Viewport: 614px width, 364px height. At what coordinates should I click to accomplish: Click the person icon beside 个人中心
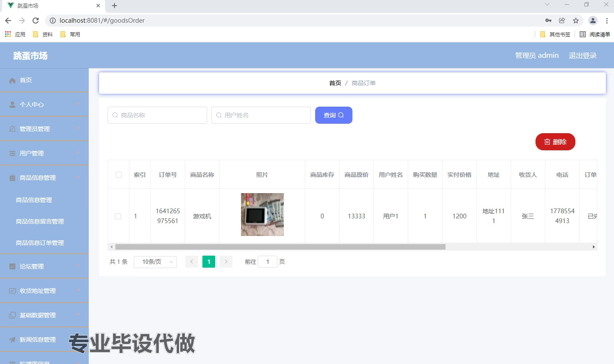tap(12, 104)
